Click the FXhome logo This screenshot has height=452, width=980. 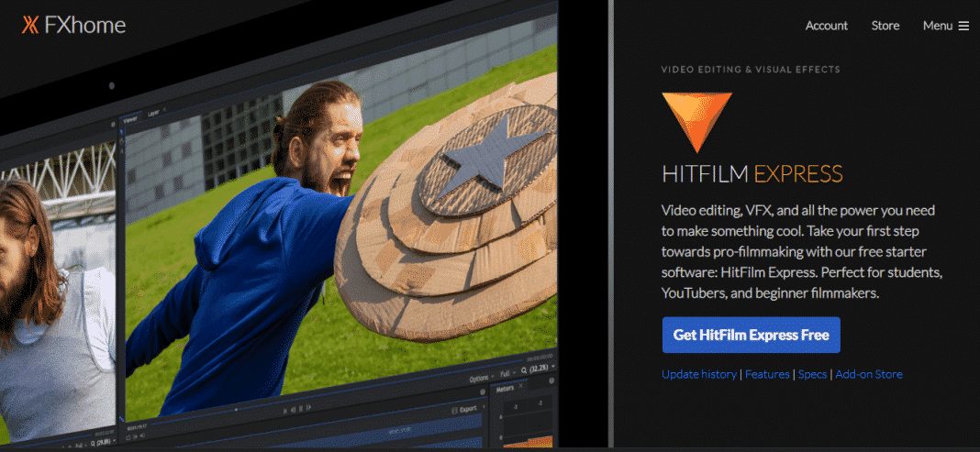point(73,25)
